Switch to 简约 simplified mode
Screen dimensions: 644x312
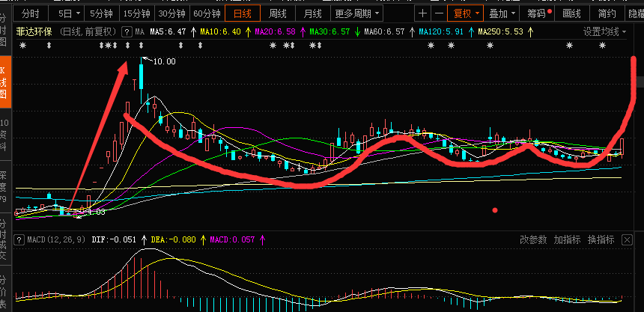tap(607, 13)
